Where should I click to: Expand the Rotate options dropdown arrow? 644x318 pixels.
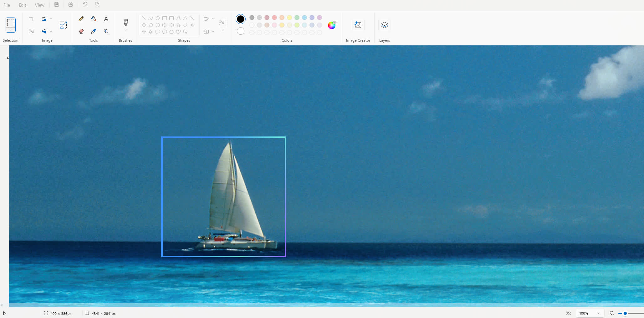coord(51,19)
